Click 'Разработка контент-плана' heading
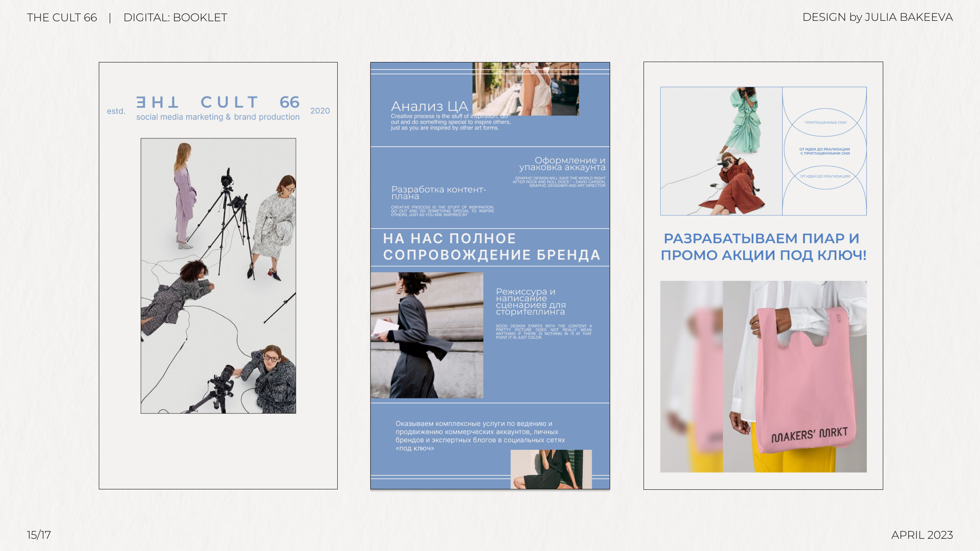The image size is (980, 551). pyautogui.click(x=438, y=193)
